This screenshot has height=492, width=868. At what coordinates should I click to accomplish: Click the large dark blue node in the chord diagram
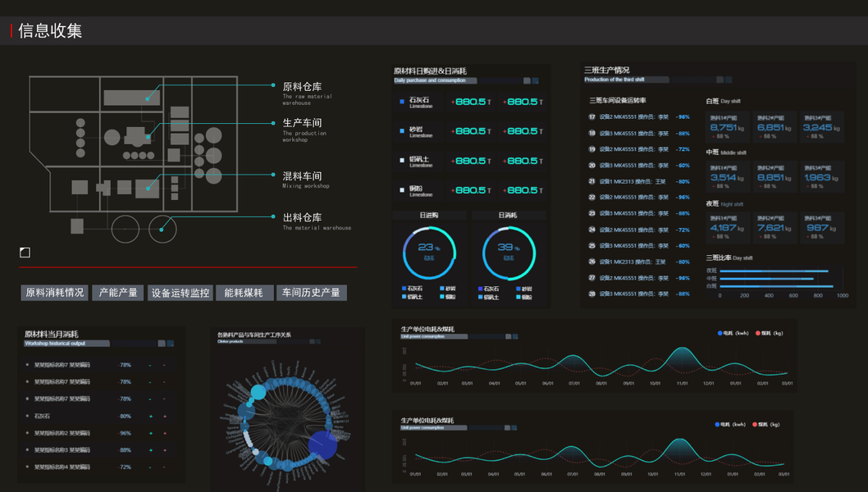tap(322, 445)
